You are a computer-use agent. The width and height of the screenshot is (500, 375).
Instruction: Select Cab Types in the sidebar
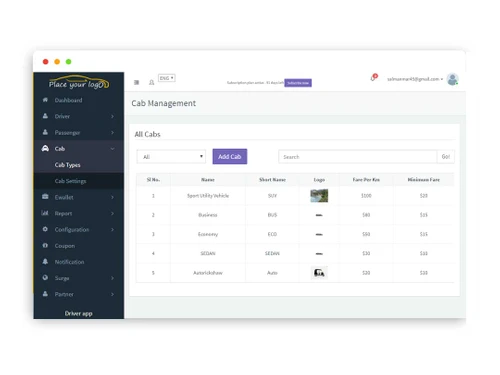click(x=67, y=165)
